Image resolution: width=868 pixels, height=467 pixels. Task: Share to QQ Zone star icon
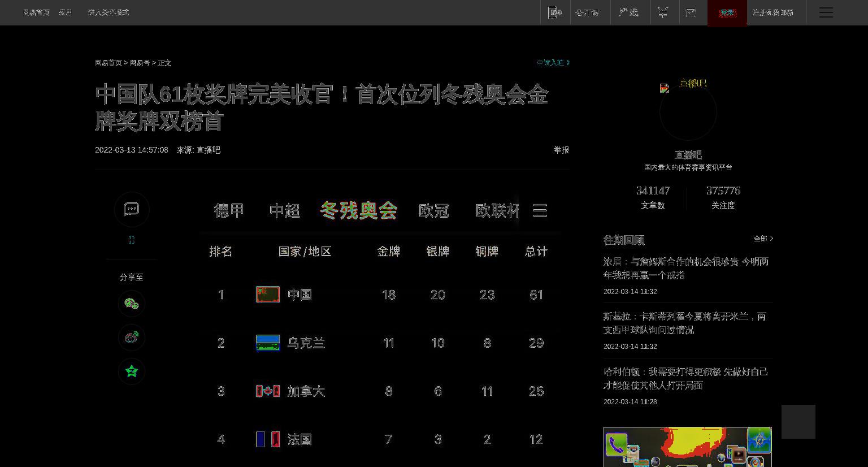click(132, 371)
